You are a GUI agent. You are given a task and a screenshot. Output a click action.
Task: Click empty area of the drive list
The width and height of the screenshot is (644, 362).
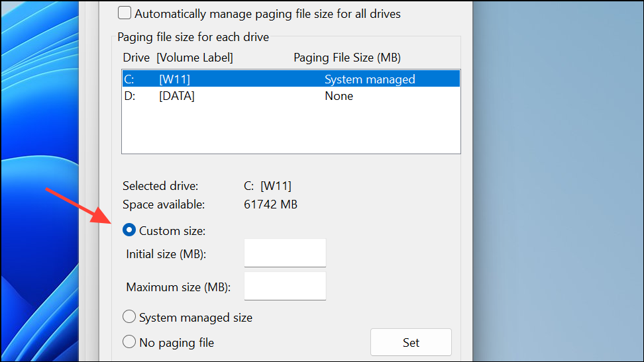[x=292, y=129]
